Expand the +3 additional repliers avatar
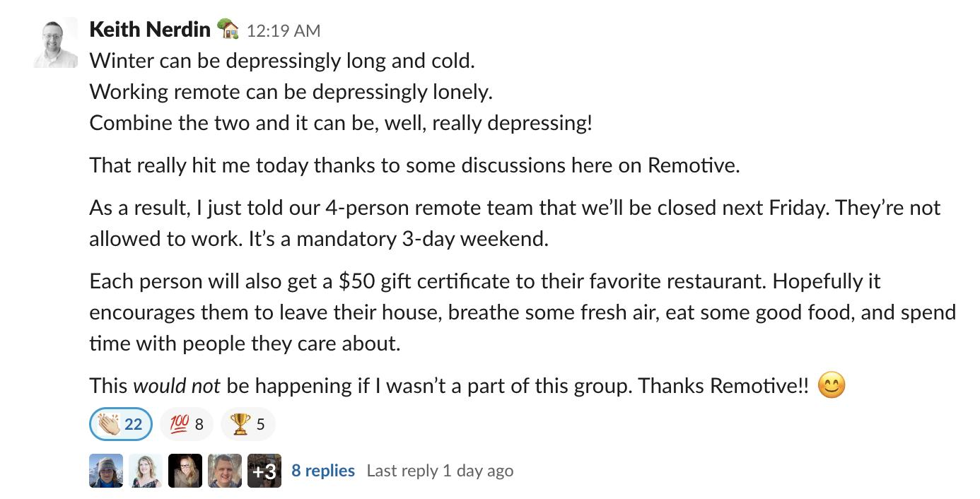The width and height of the screenshot is (980, 499). (264, 471)
